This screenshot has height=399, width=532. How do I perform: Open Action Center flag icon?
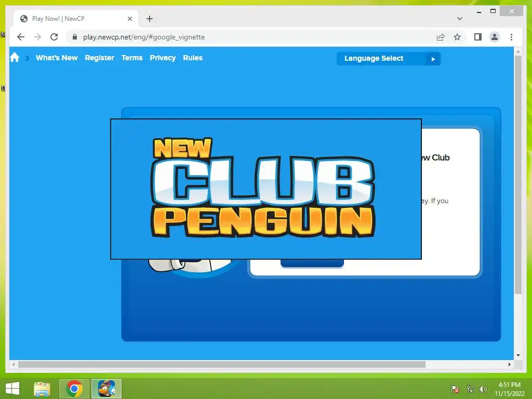(x=455, y=389)
